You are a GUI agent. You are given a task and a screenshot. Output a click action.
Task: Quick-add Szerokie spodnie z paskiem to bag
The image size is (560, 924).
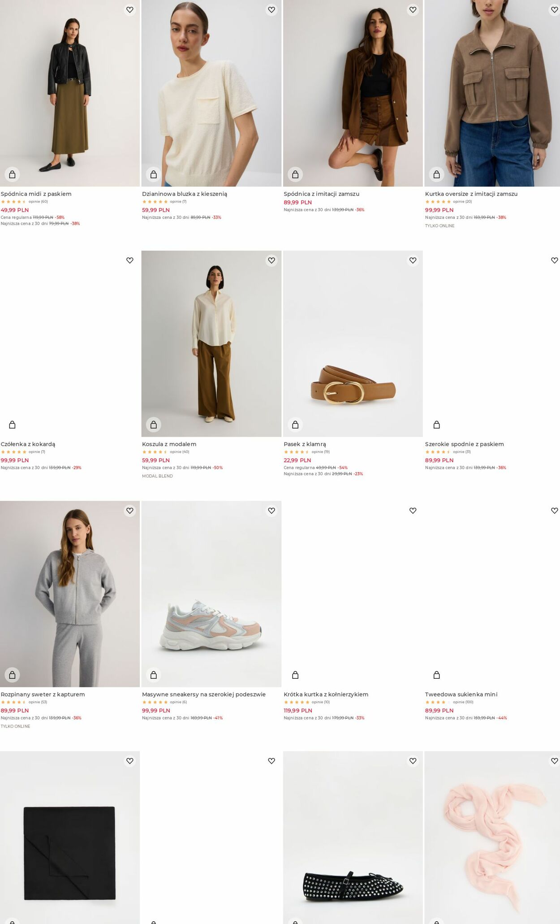437,425
